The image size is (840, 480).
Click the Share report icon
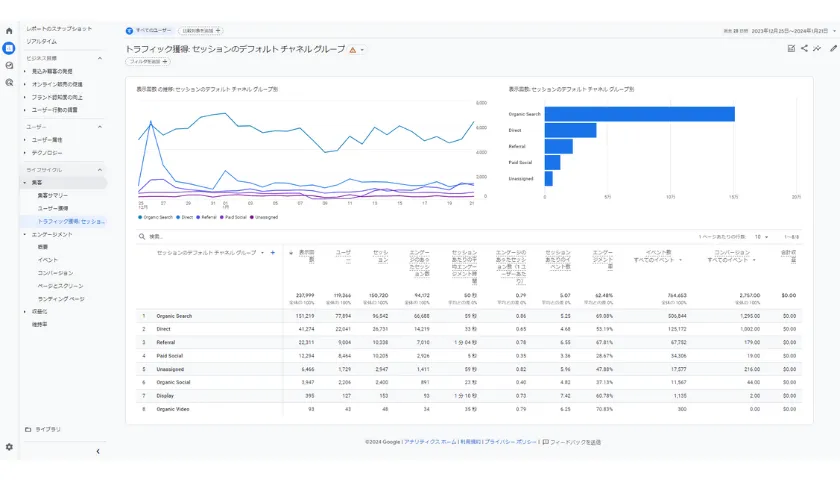pos(804,48)
